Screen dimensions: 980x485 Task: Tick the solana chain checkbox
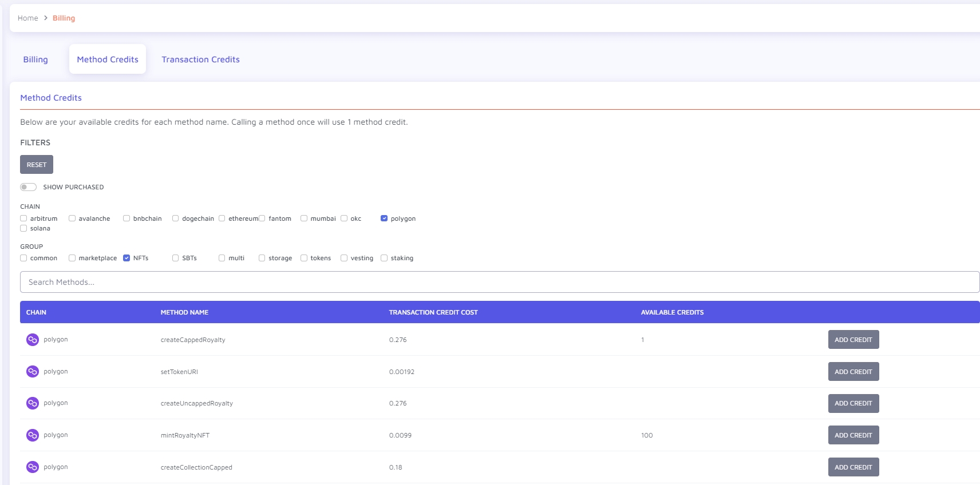[x=23, y=228]
